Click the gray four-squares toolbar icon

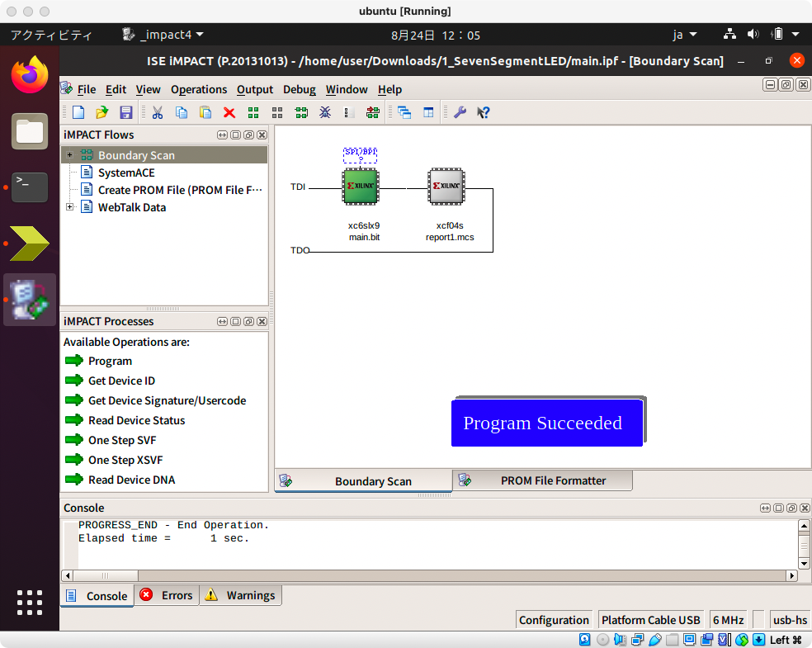click(x=277, y=112)
